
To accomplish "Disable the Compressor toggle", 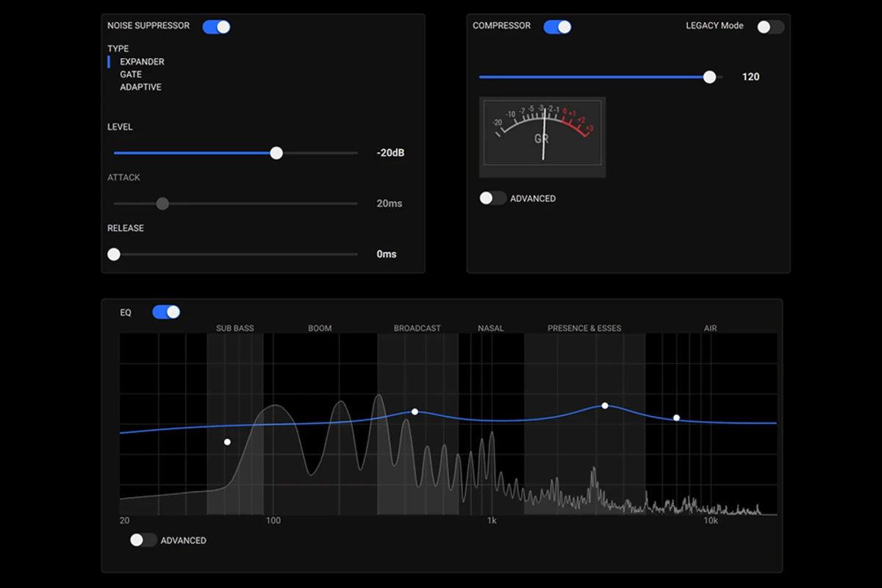I will [x=557, y=26].
